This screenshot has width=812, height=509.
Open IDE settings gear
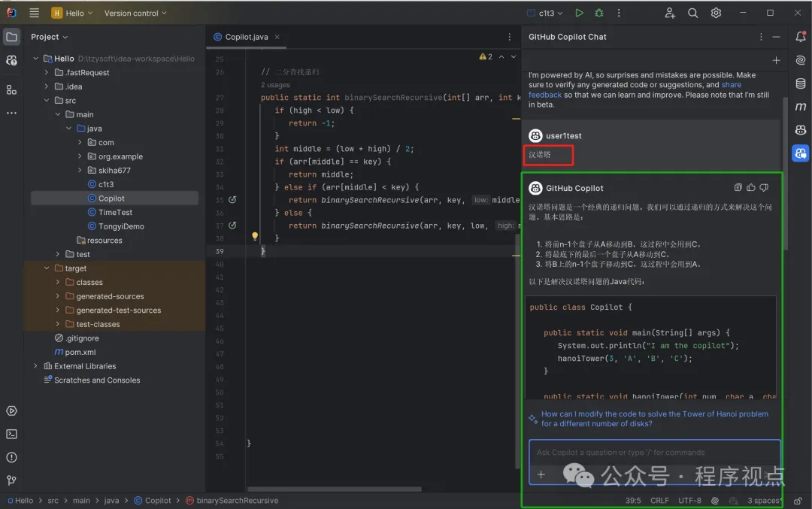[x=716, y=13]
